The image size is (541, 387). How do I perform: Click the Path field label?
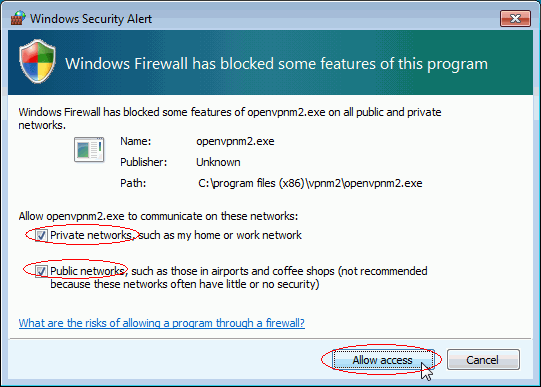click(133, 183)
